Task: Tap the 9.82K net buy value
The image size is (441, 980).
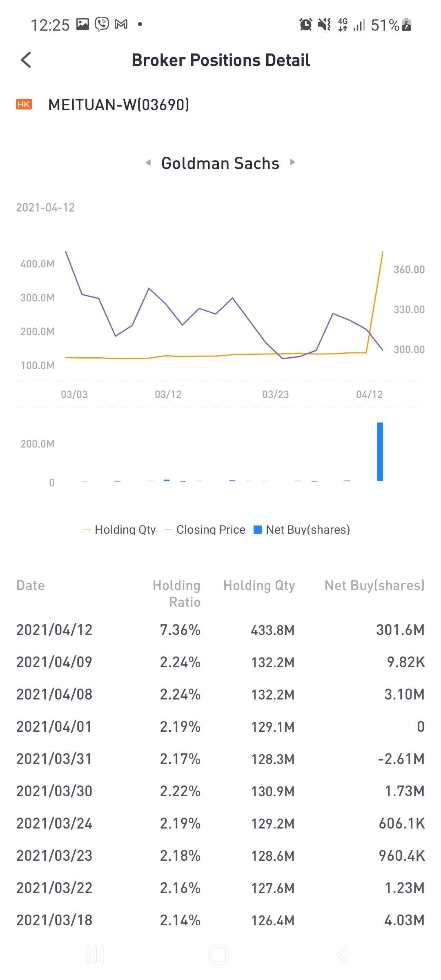Action: point(406,662)
